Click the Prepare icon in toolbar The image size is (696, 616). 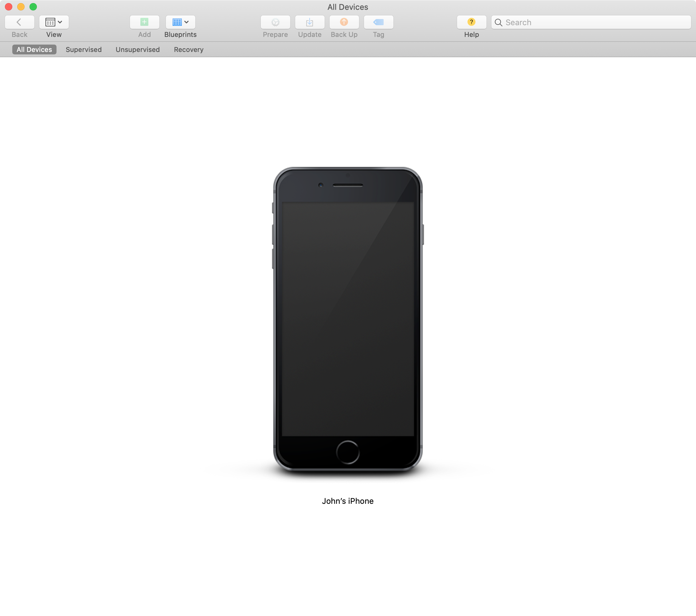pos(275,22)
